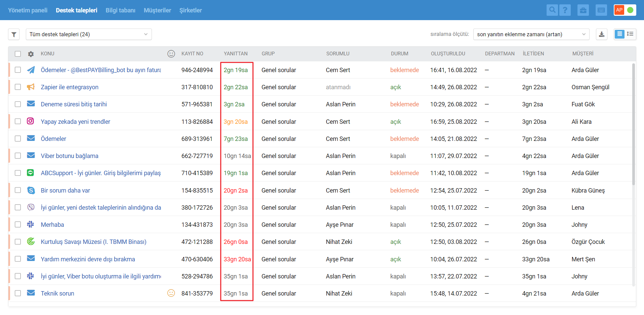Click green chat icon on ABCSupport row
This screenshot has height=315, width=644.
(x=31, y=172)
